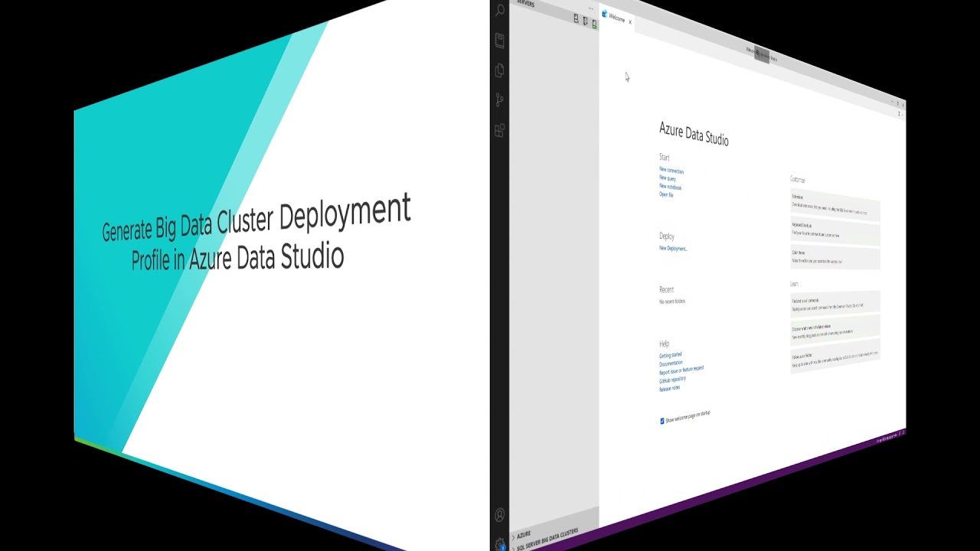Screen dimensions: 980x551
Task: Open the Extensions view icon
Action: pos(500,130)
